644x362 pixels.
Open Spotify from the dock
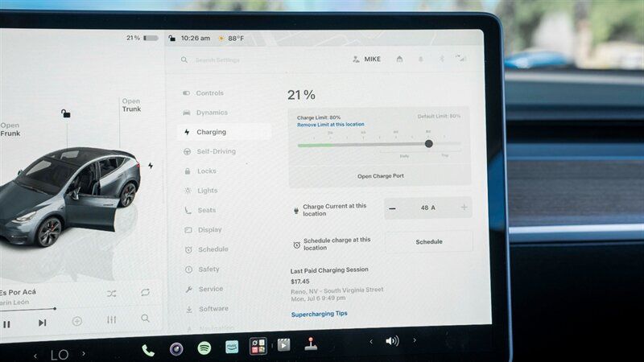tap(204, 348)
